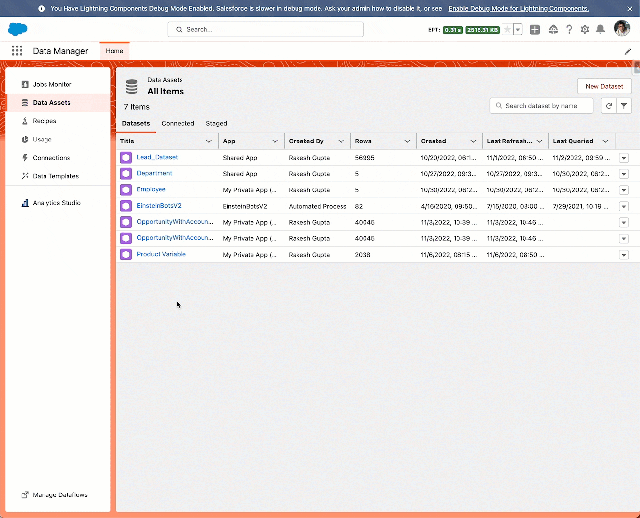Image resolution: width=640 pixels, height=518 pixels.
Task: Click the notifications bell icon
Action: pos(600,30)
